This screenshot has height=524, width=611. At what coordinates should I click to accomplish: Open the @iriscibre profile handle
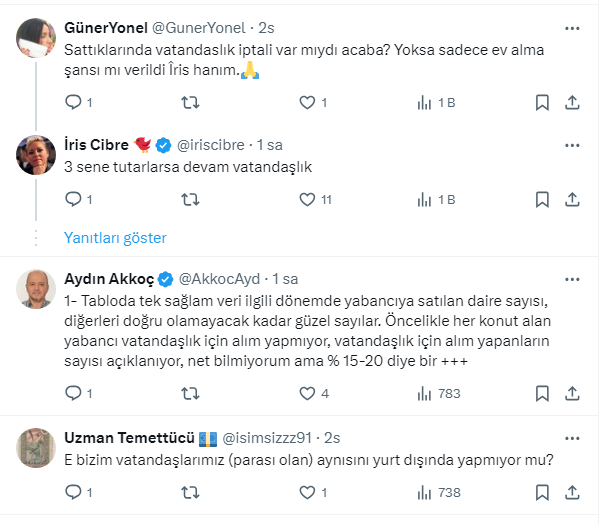pyautogui.click(x=214, y=144)
